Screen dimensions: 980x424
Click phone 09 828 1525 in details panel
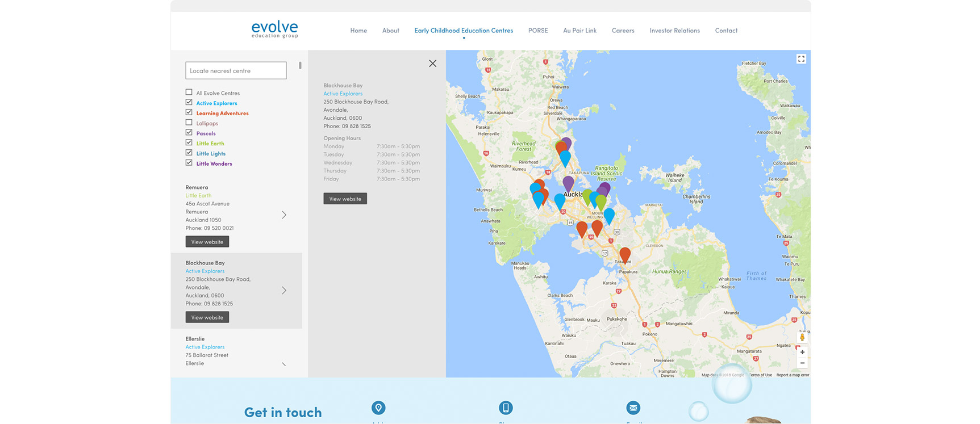[347, 126]
